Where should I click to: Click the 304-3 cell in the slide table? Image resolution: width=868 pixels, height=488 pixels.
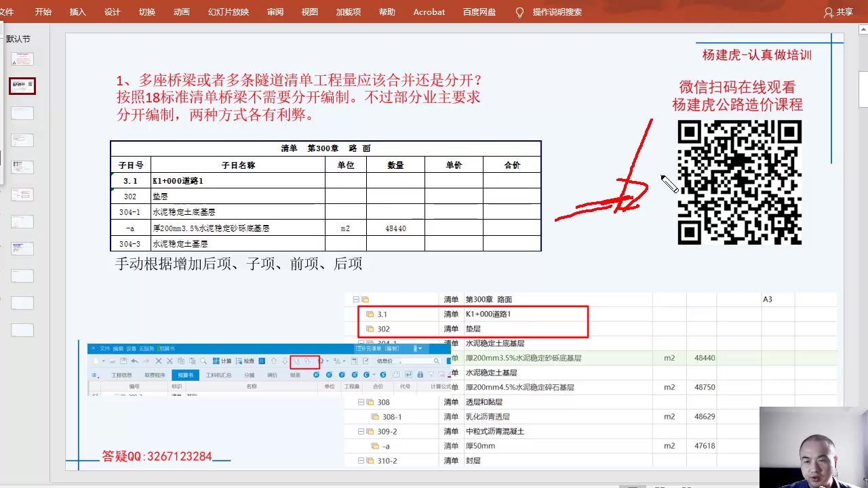click(x=130, y=243)
